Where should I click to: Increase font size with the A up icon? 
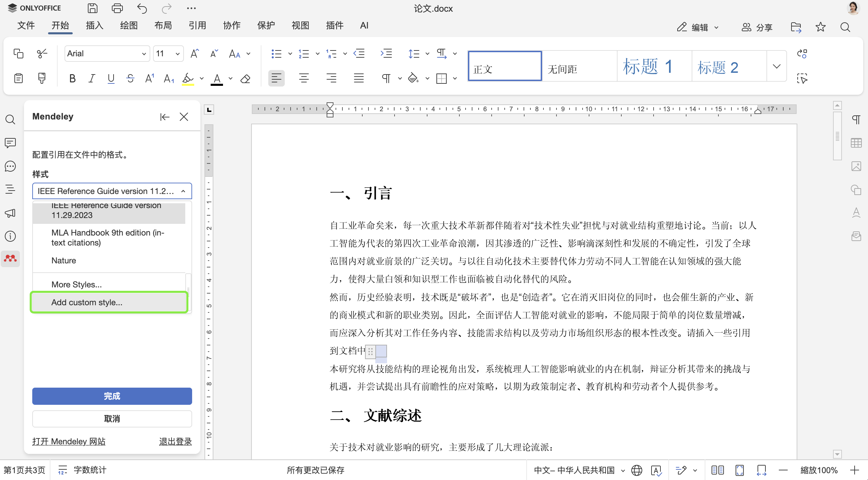(x=195, y=54)
